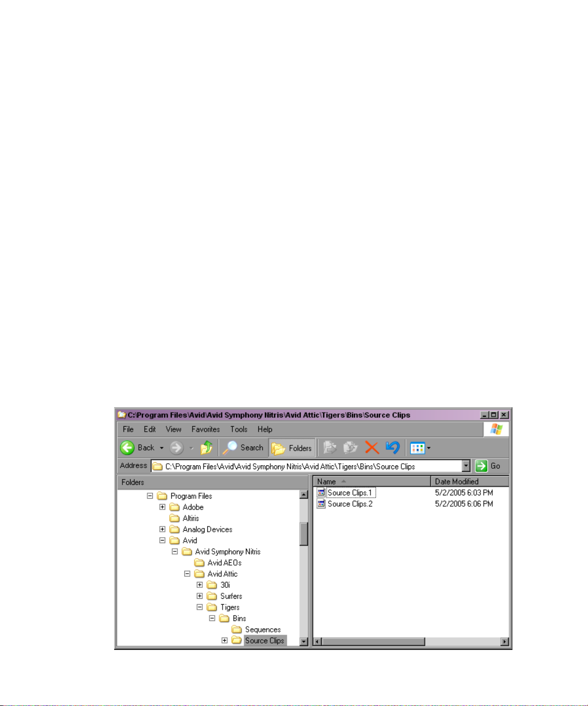
Task: Click the Source Clips.1 file icon
Action: (x=321, y=493)
